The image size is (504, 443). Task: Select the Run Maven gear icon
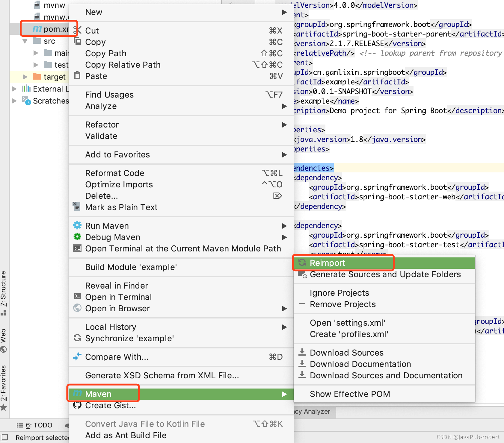(x=77, y=225)
